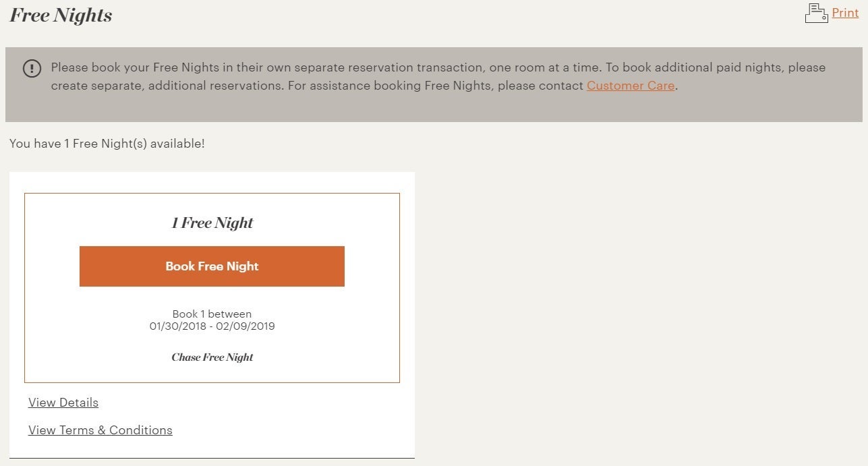Select the "Chase Free Night" label
Screen dimensions: 868x466
click(x=212, y=357)
